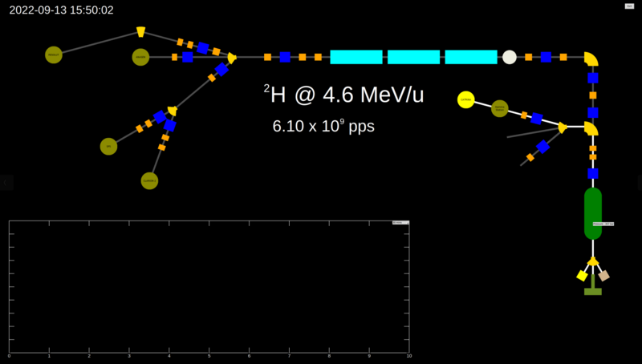Click blue quadrupole left of cyan linac
This screenshot has height=364, width=642.
point(285,57)
